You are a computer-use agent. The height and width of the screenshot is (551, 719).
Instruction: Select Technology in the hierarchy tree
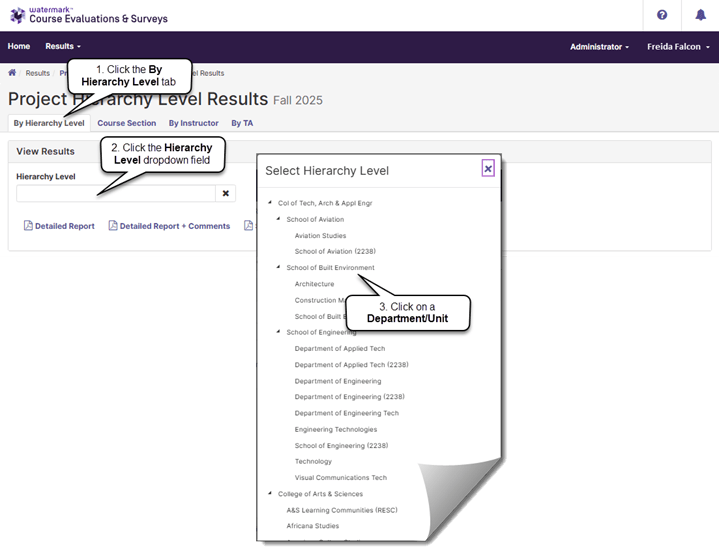[313, 461]
